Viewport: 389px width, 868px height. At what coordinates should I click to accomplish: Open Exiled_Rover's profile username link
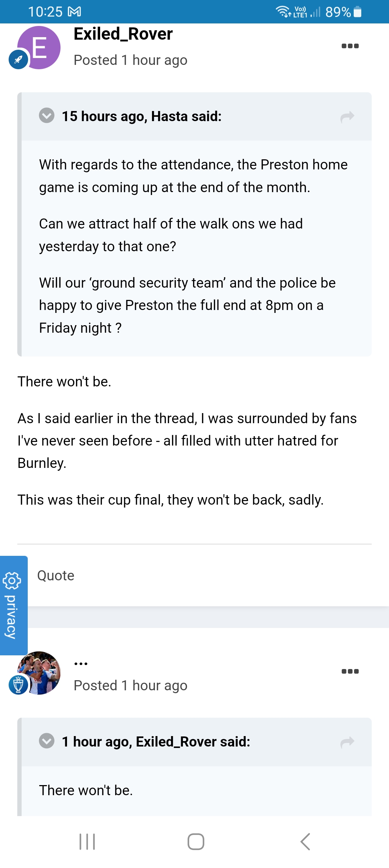123,34
